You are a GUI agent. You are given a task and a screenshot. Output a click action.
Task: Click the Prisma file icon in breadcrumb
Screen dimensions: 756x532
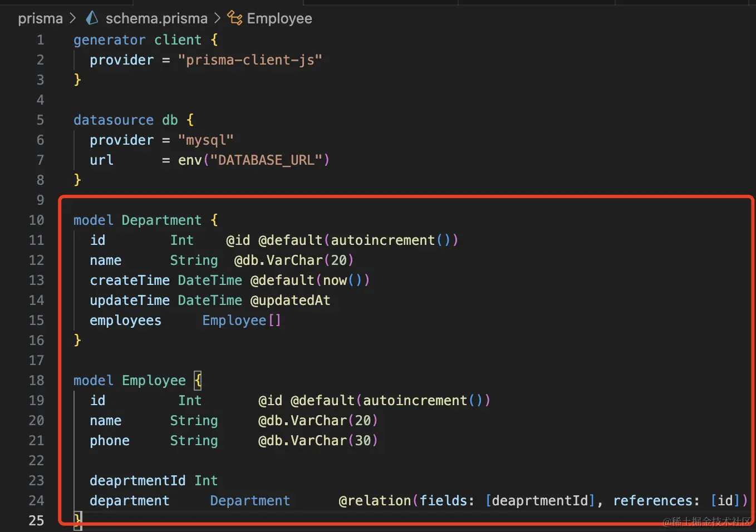coord(92,18)
